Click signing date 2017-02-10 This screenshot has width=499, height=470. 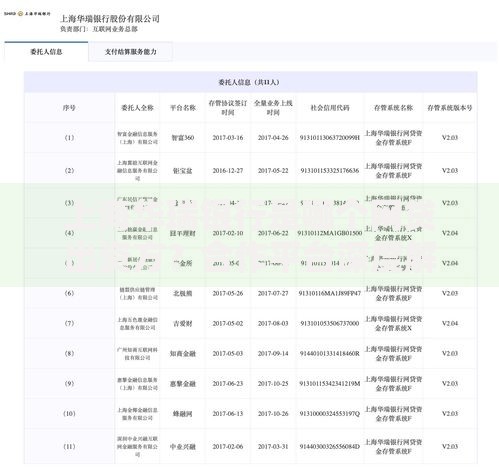point(228,233)
